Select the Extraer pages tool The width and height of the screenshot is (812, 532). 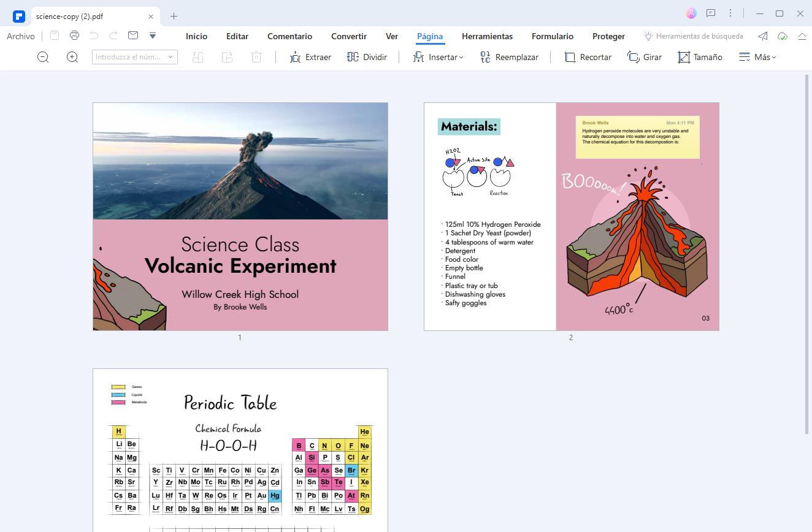(x=310, y=57)
